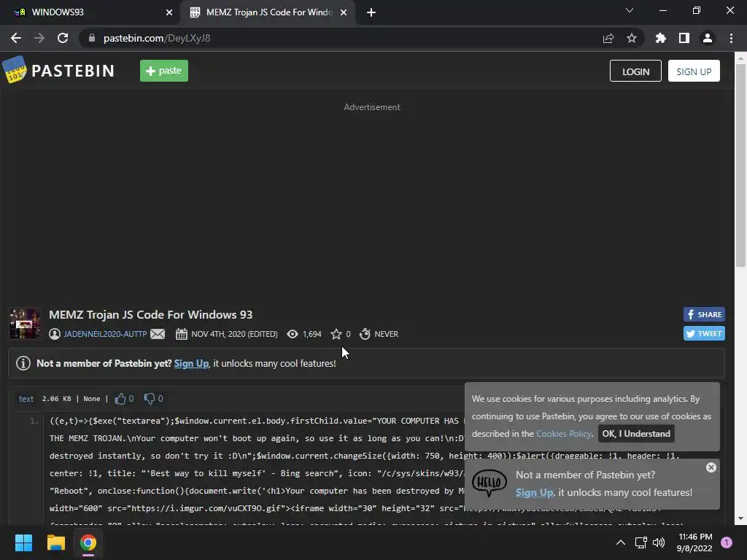This screenshot has height=560, width=747.
Task: Close the WINDOWS93 tab
Action: (169, 12)
